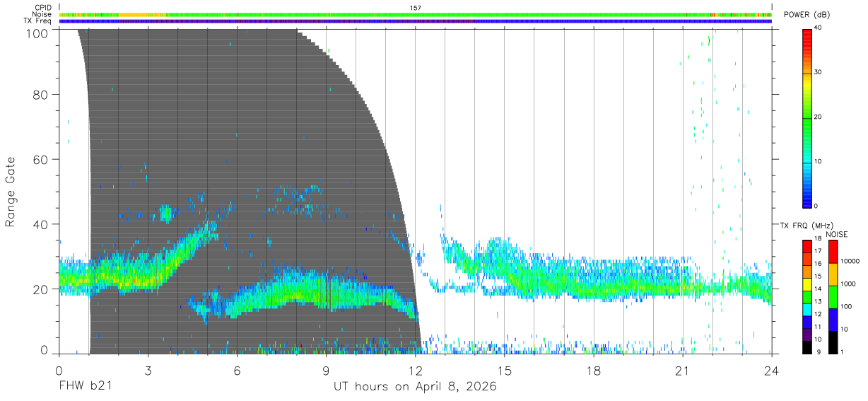The image size is (868, 401).
Task: Click the y-axis tick label "60"
Action: [x=42, y=159]
